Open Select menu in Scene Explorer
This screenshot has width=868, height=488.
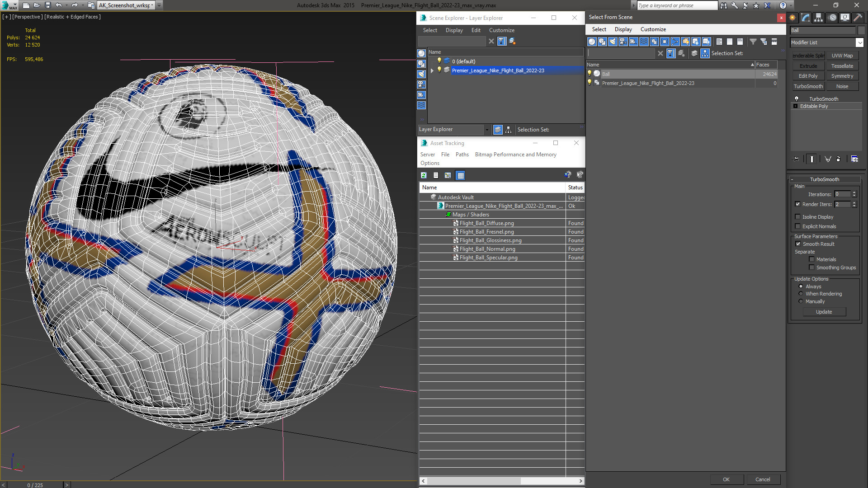point(430,30)
